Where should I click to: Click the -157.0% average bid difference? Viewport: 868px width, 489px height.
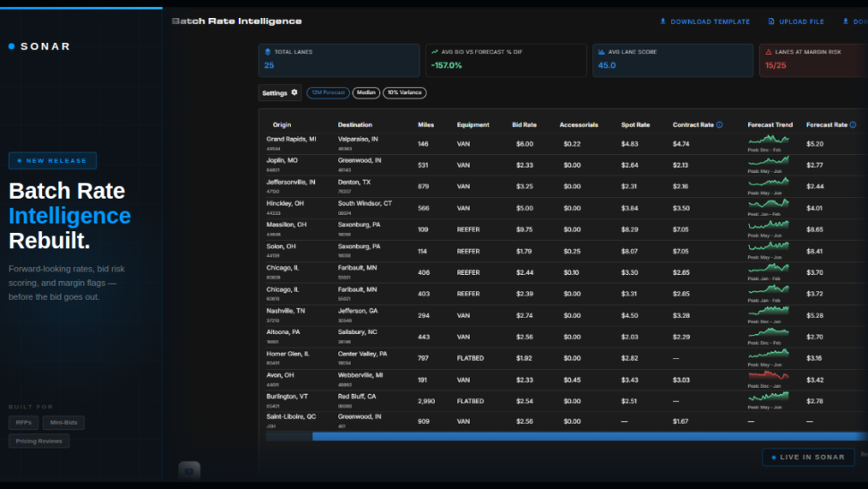(x=447, y=65)
